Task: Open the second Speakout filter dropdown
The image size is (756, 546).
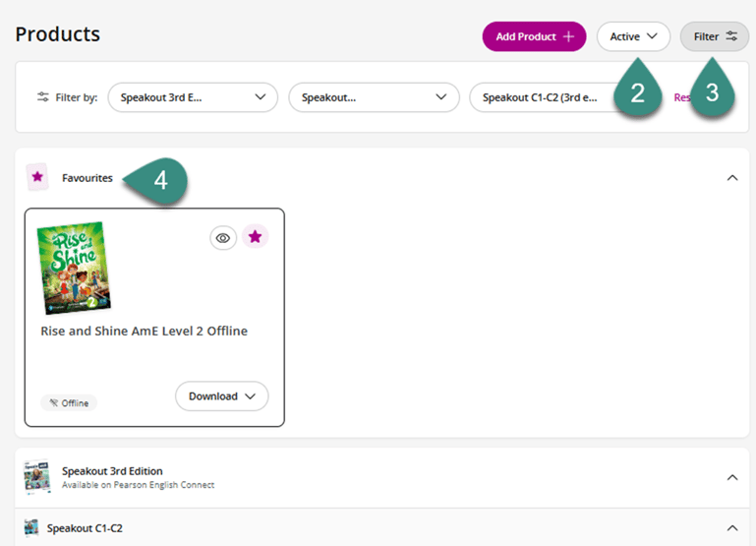Action: (x=373, y=97)
